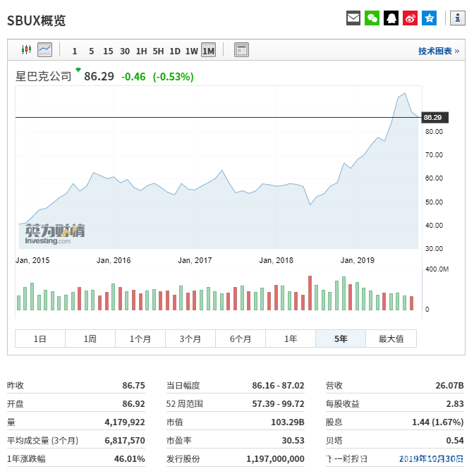Select 1D interval
The width and height of the screenshot is (474, 476).
point(175,51)
